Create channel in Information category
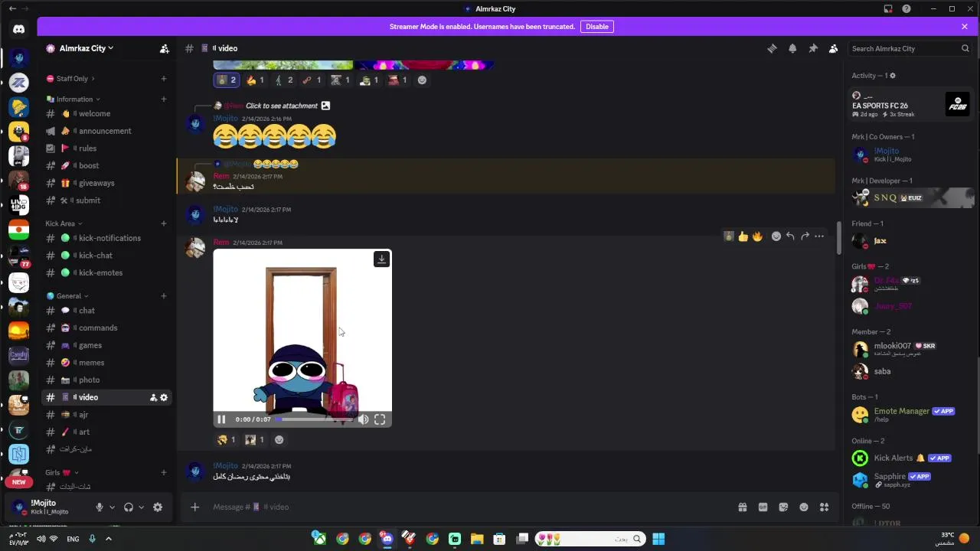The height and width of the screenshot is (551, 980). (163, 99)
